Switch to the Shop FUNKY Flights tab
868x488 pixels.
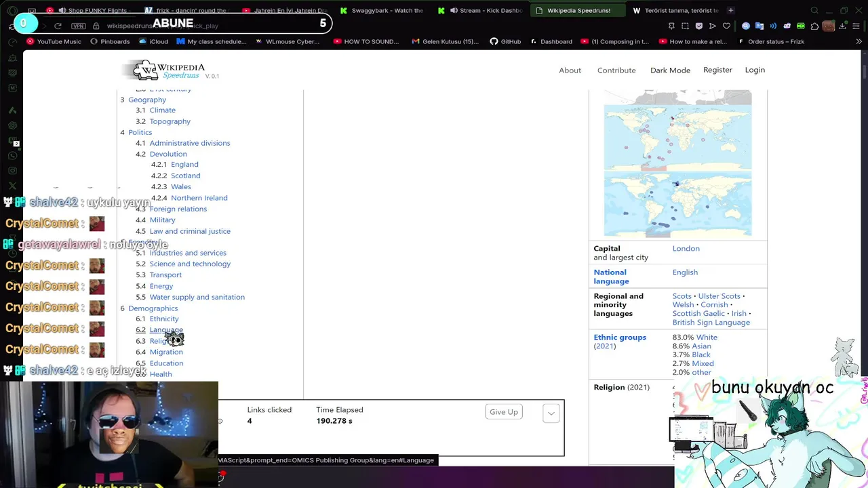click(89, 11)
